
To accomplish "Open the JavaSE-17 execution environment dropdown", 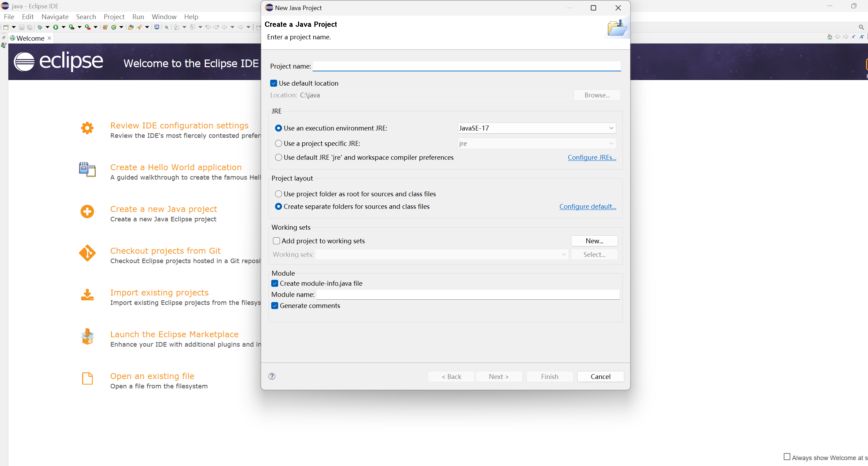I will click(x=611, y=128).
